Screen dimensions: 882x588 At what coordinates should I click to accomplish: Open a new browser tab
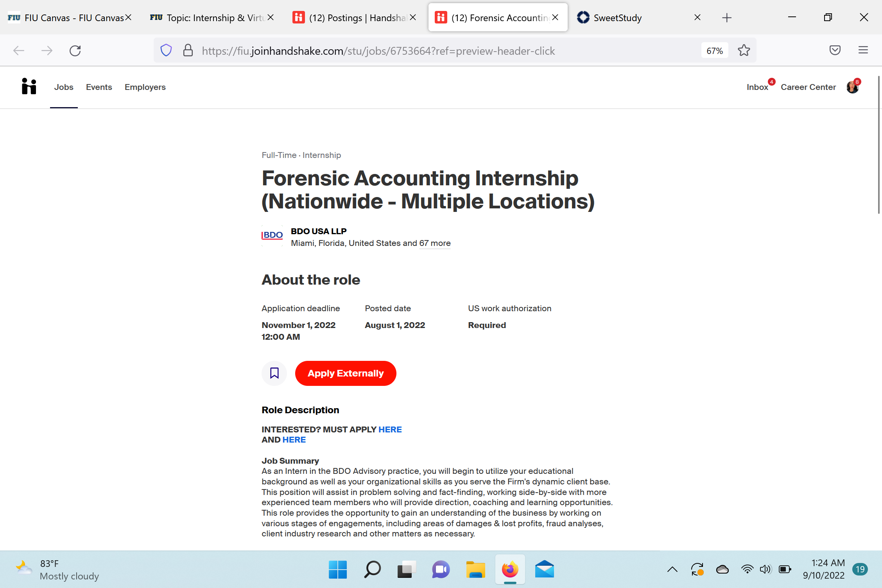point(727,18)
